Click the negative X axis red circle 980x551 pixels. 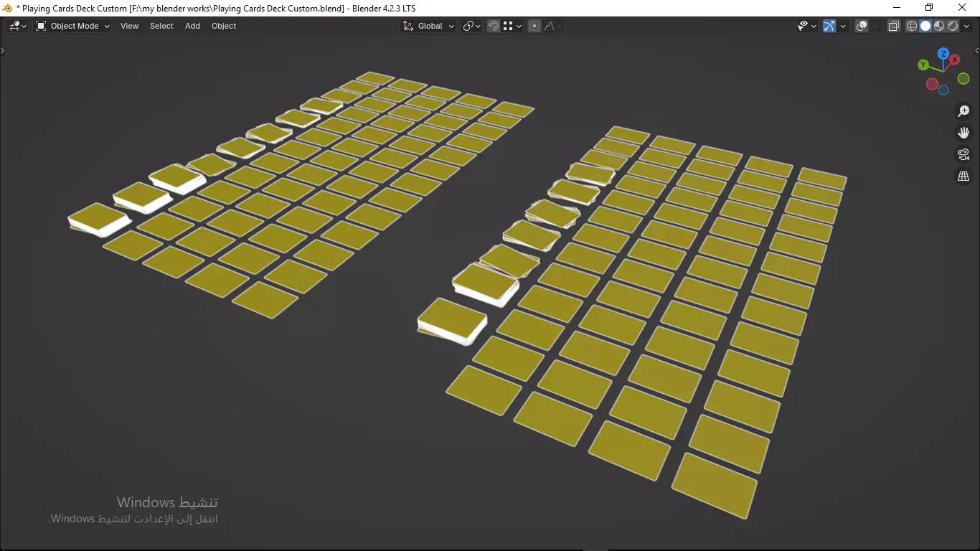pyautogui.click(x=932, y=85)
